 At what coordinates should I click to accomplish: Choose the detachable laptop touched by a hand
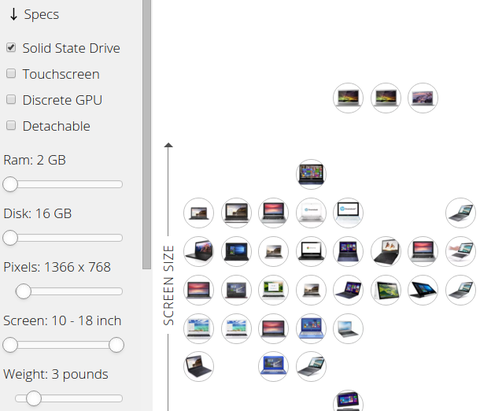pos(460,251)
